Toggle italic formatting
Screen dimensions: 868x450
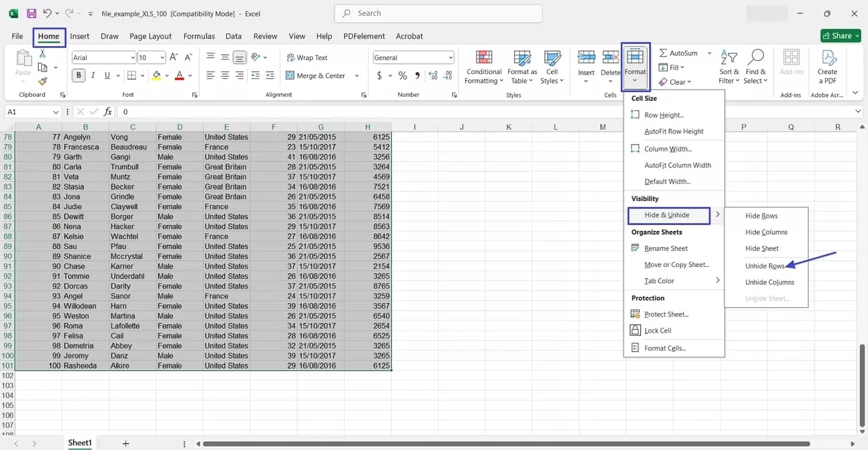click(93, 75)
